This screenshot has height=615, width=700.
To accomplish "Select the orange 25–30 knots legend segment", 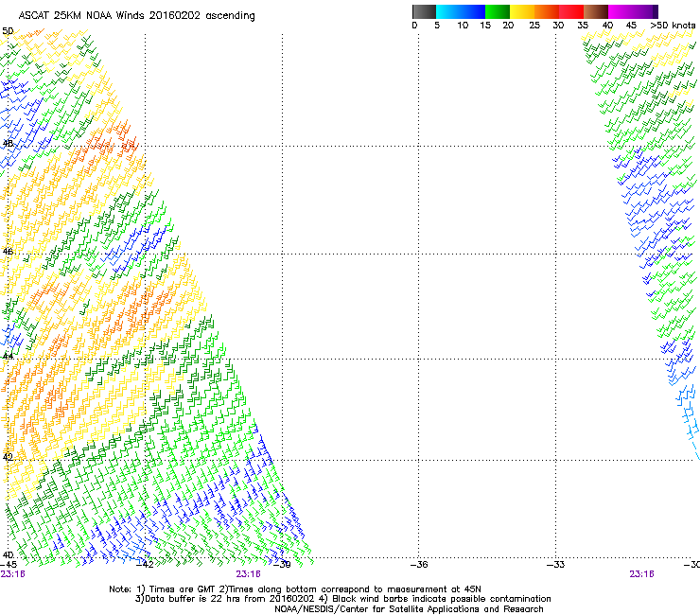I will [x=547, y=11].
